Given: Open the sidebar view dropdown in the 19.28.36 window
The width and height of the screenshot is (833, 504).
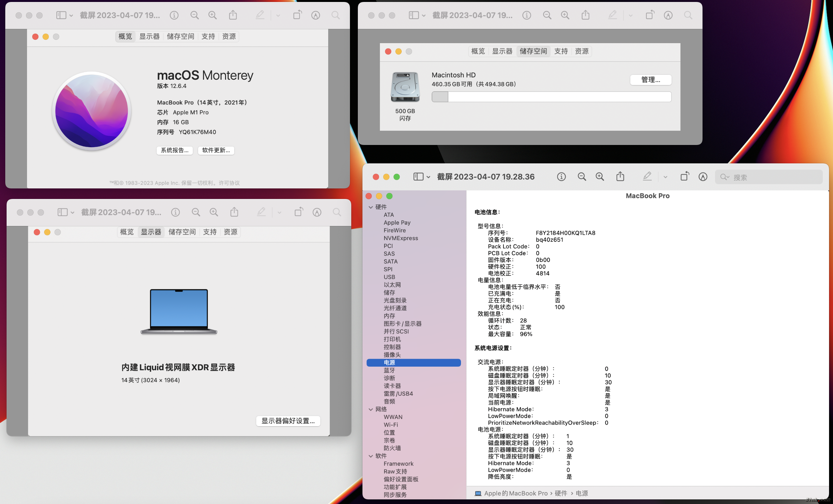Looking at the screenshot, I should point(428,177).
